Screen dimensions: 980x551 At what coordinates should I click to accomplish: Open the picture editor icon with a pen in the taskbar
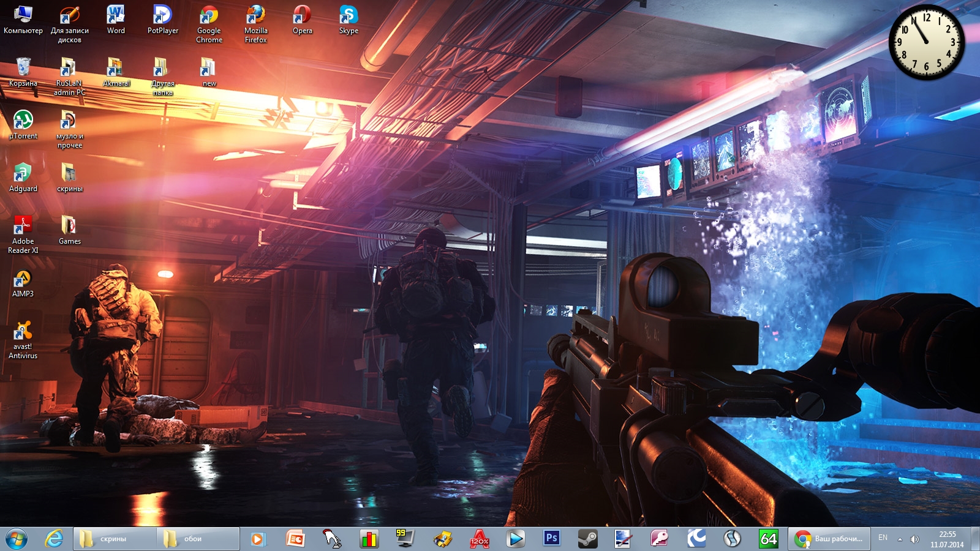624,539
